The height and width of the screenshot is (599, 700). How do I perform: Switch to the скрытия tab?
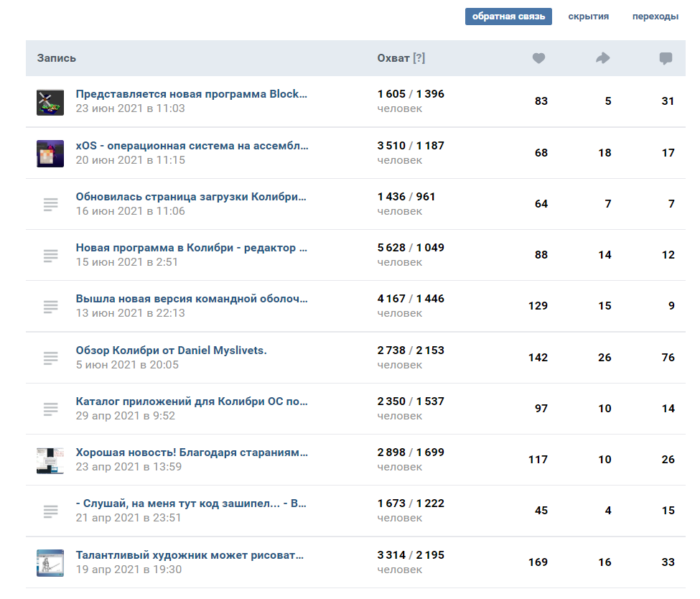(589, 17)
